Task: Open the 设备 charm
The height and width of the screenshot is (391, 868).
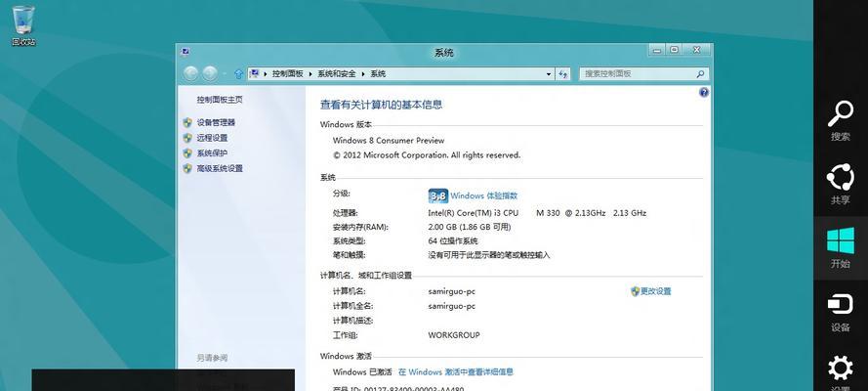Action: (841, 313)
